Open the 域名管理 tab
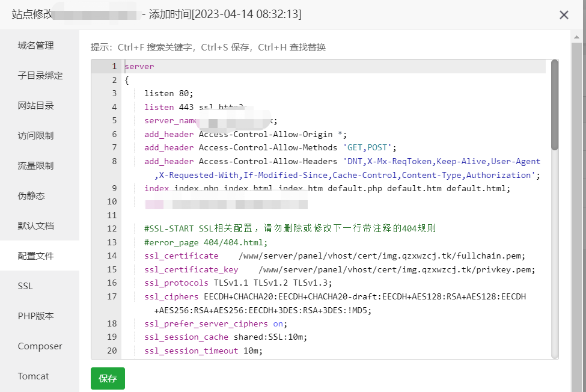The height and width of the screenshot is (392, 586). (36, 46)
